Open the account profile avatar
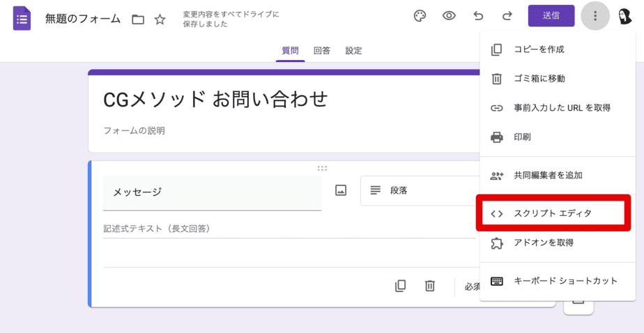The height and width of the screenshot is (333, 644). click(624, 16)
